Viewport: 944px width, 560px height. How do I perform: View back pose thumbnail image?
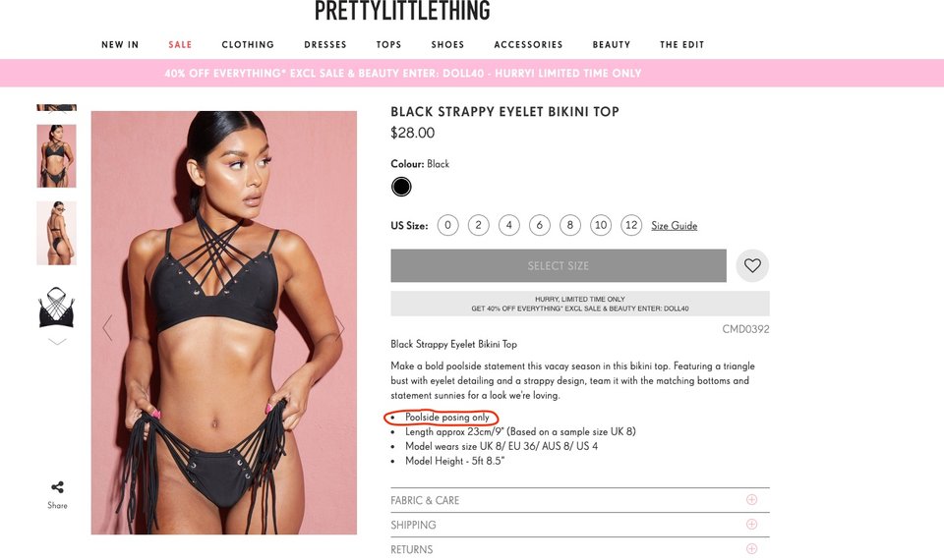[x=57, y=233]
